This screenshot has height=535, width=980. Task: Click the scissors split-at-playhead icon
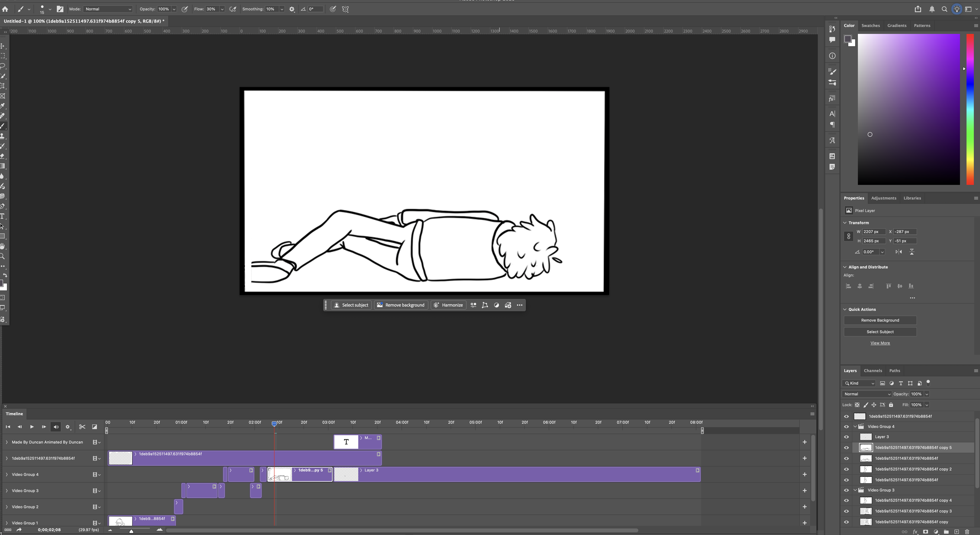click(x=82, y=427)
